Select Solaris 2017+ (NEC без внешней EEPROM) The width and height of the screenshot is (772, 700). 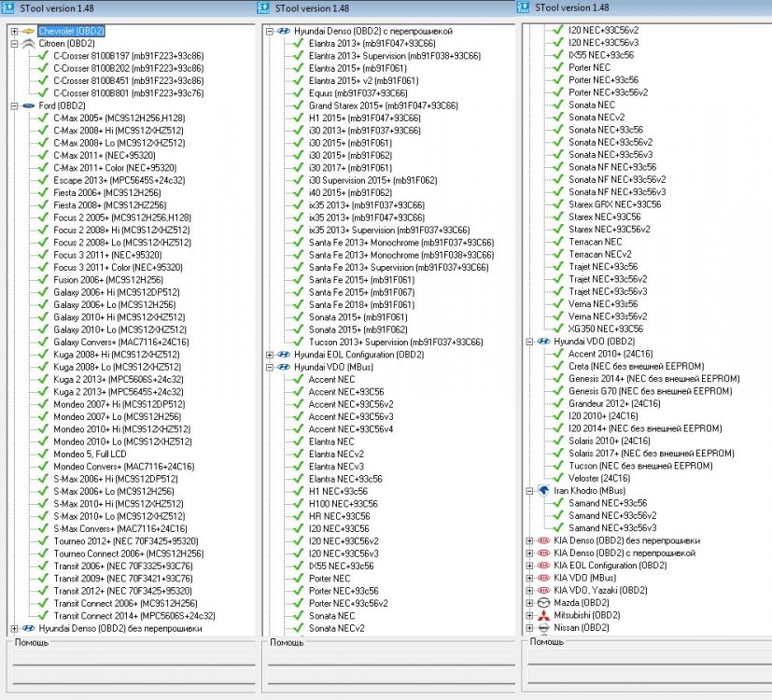point(652,453)
